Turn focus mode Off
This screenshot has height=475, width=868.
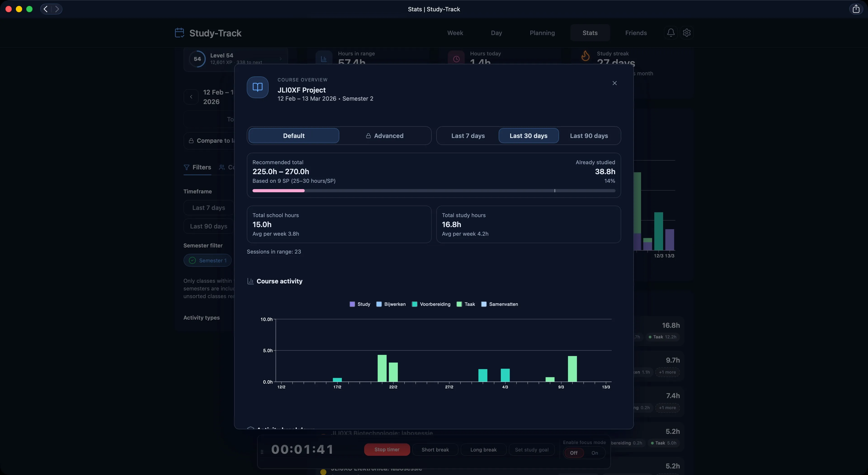pyautogui.click(x=573, y=453)
